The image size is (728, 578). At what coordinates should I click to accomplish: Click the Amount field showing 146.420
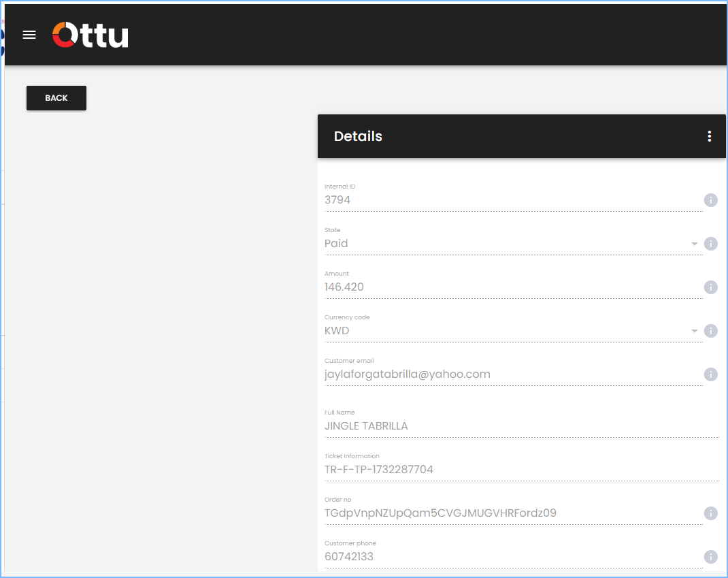click(x=513, y=287)
